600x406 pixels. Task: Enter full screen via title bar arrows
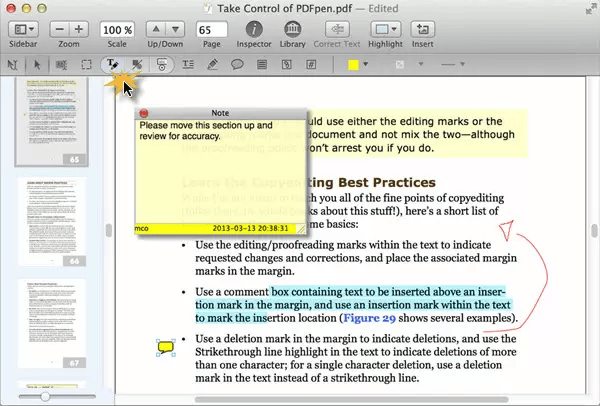[590, 8]
